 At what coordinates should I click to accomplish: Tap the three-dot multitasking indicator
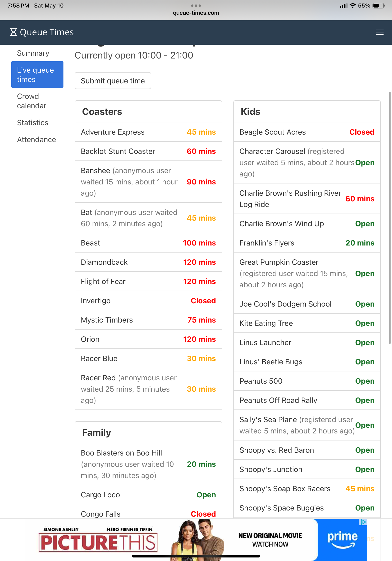[x=196, y=5]
